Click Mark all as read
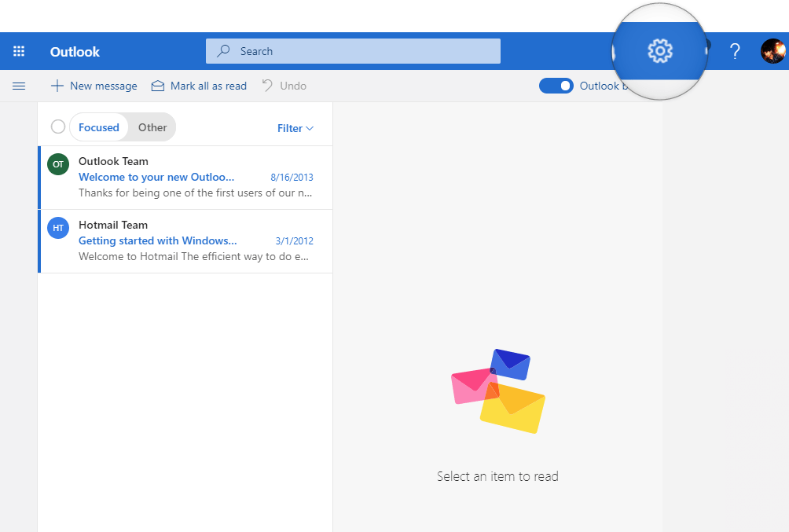 tap(200, 86)
